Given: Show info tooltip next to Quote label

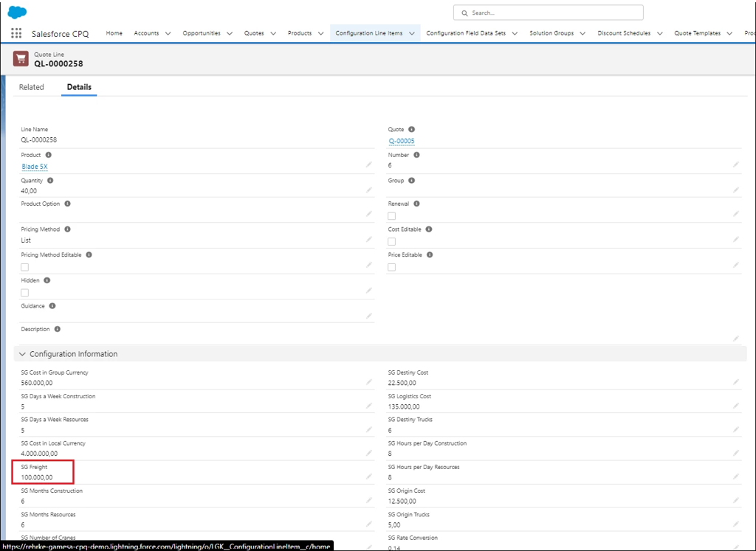Looking at the screenshot, I should click(411, 130).
